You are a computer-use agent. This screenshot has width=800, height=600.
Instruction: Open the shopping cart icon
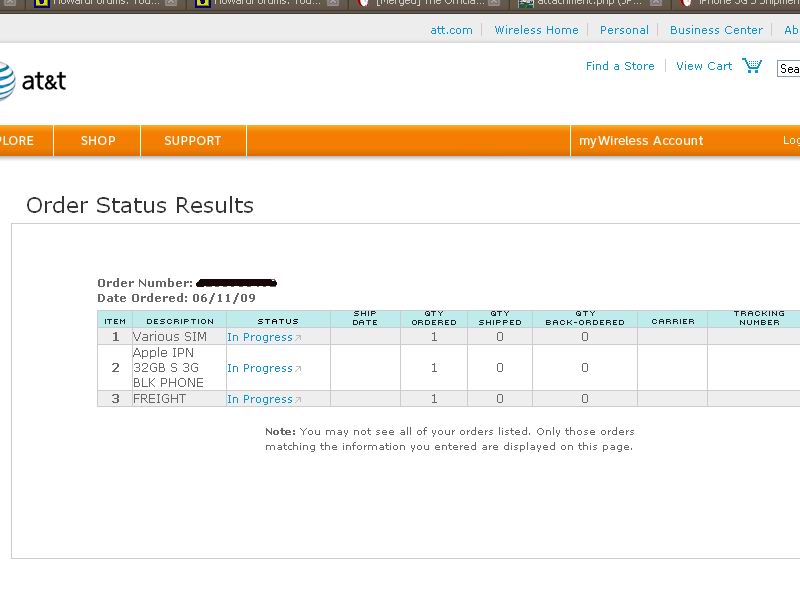pyautogui.click(x=752, y=65)
